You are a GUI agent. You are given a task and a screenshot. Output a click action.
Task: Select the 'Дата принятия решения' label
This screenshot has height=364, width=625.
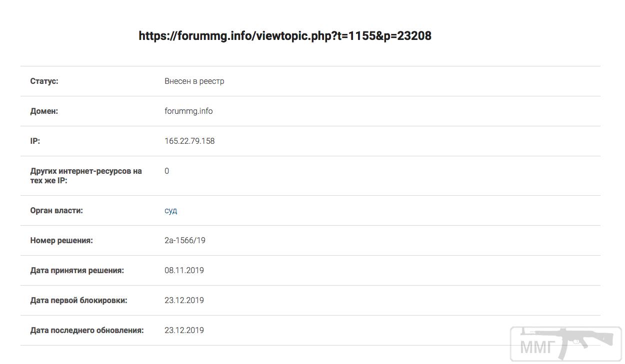77,271
